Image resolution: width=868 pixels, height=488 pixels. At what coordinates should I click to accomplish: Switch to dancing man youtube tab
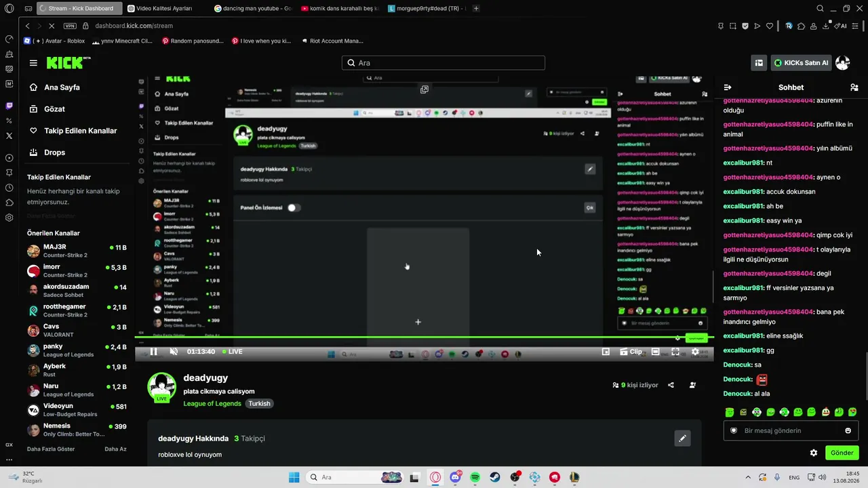[x=252, y=9]
